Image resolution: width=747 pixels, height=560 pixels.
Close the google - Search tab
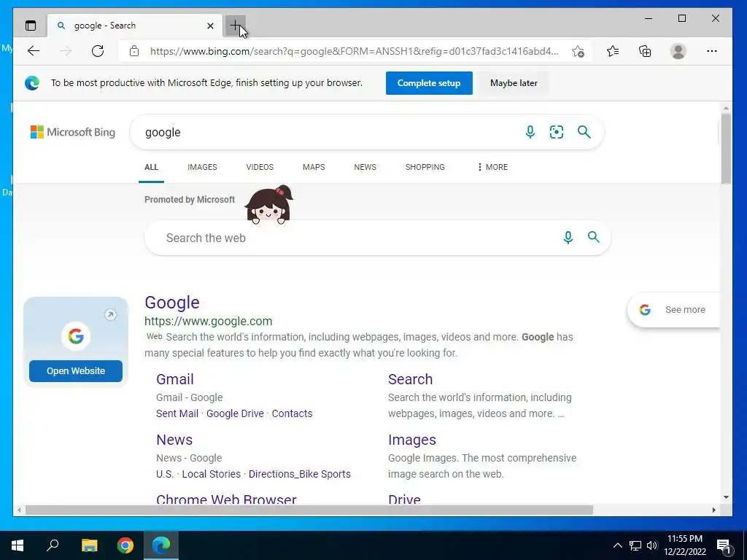point(210,26)
